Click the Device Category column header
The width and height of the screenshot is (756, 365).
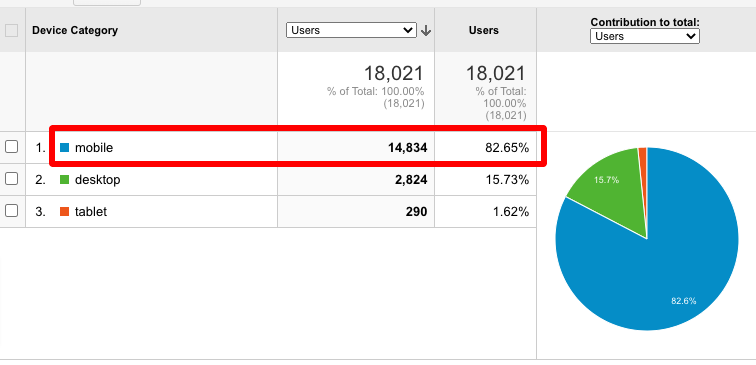coord(75,30)
